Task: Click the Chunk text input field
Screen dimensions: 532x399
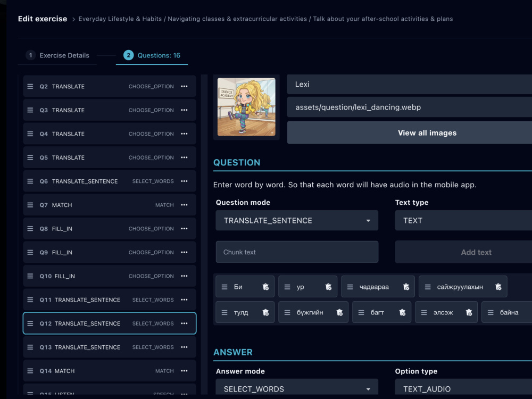Action: pos(297,252)
